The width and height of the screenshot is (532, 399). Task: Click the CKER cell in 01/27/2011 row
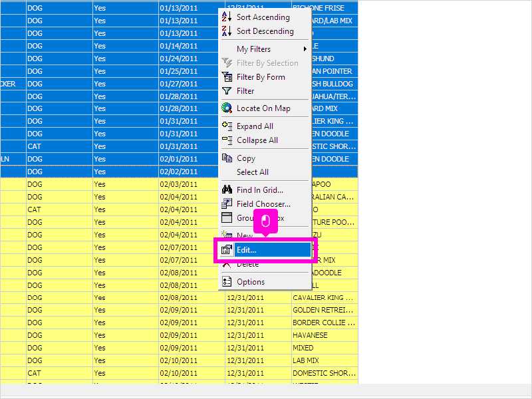coord(13,84)
